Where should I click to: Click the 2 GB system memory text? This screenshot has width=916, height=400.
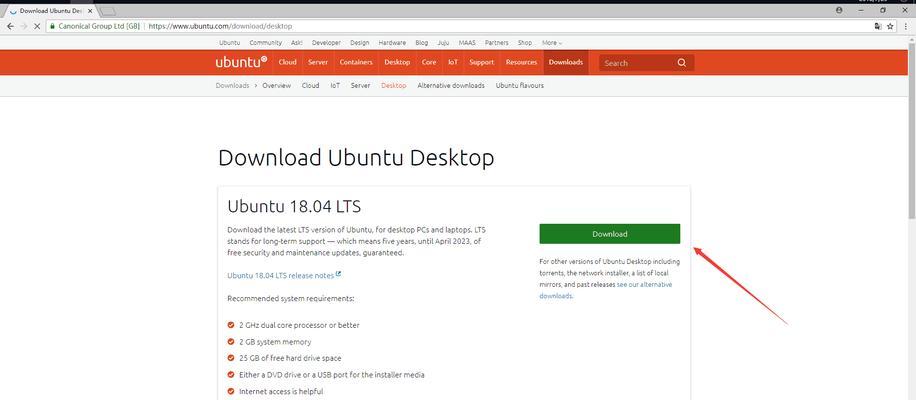tap(275, 342)
